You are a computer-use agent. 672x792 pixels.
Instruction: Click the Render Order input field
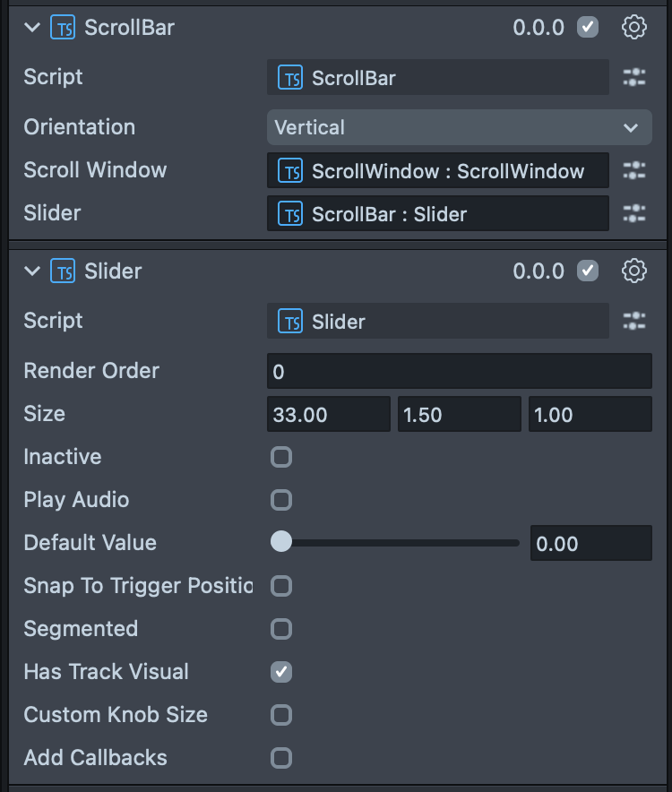pos(459,371)
